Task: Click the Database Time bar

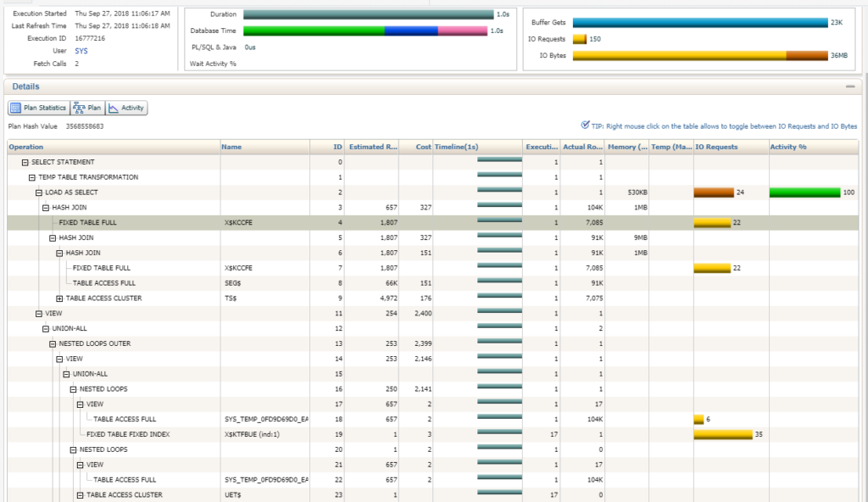Action: click(x=365, y=31)
